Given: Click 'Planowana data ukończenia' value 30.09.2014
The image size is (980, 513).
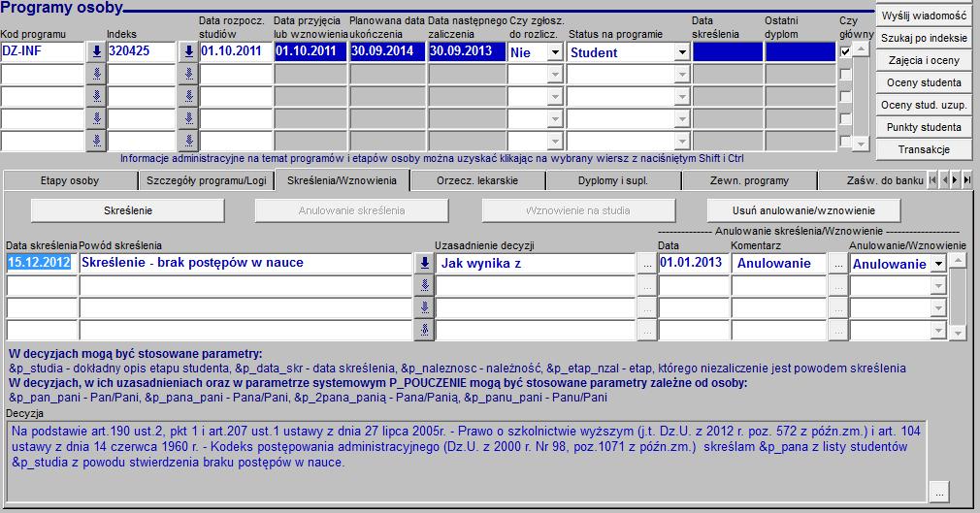Looking at the screenshot, I should point(387,51).
